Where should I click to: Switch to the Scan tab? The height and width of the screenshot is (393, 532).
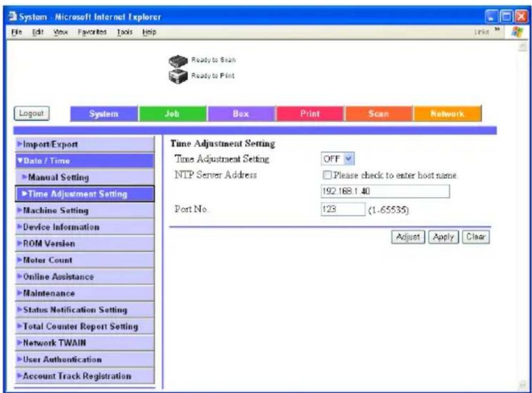point(379,114)
